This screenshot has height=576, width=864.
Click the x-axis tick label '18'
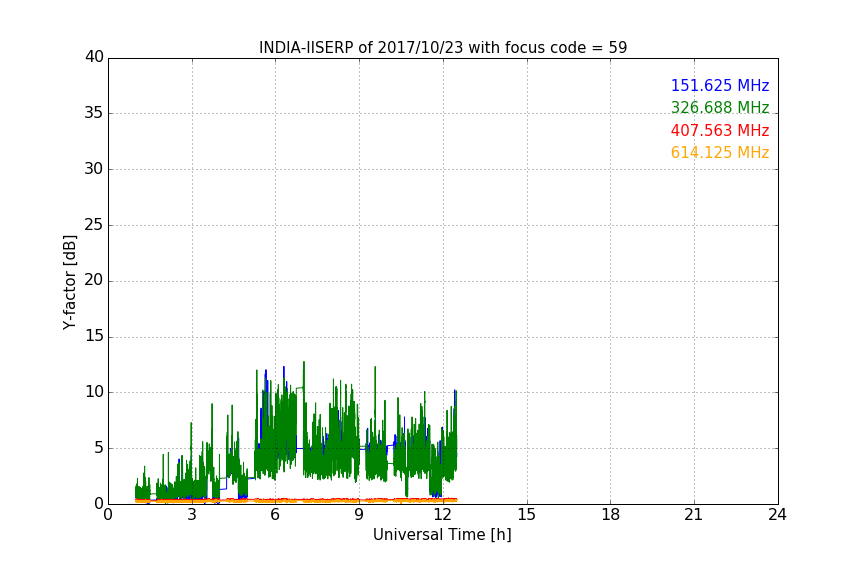610,515
